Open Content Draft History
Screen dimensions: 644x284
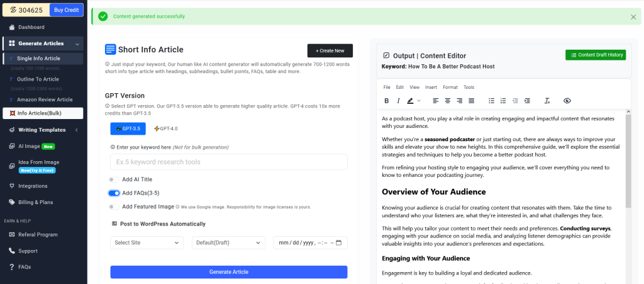tap(596, 55)
